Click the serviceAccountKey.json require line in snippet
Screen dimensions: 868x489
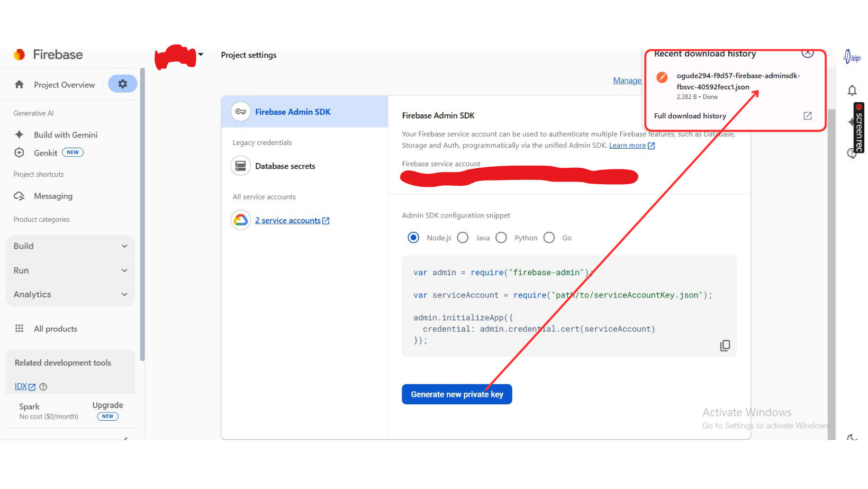563,295
